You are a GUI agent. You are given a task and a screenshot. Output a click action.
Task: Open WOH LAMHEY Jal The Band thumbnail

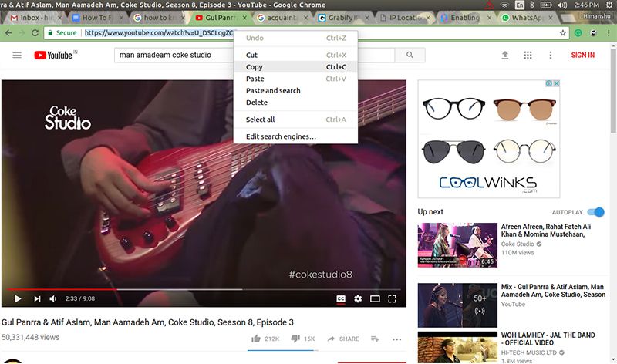coord(457,348)
